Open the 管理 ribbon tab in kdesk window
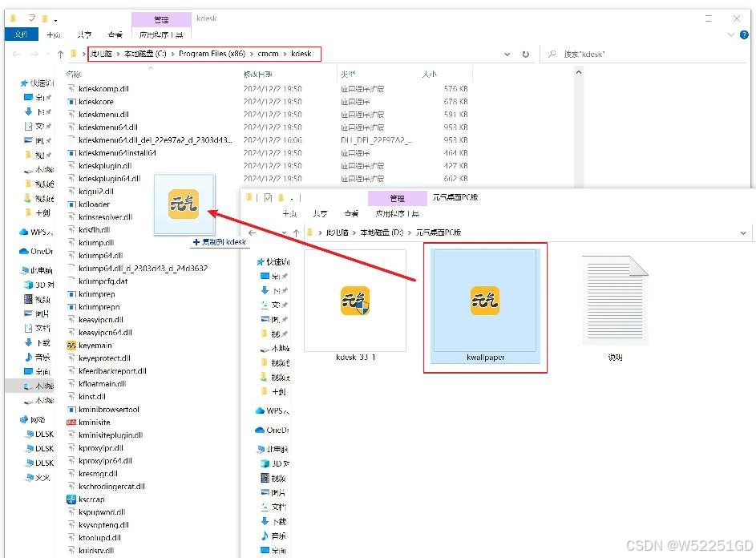This screenshot has height=558, width=756. pyautogui.click(x=161, y=19)
